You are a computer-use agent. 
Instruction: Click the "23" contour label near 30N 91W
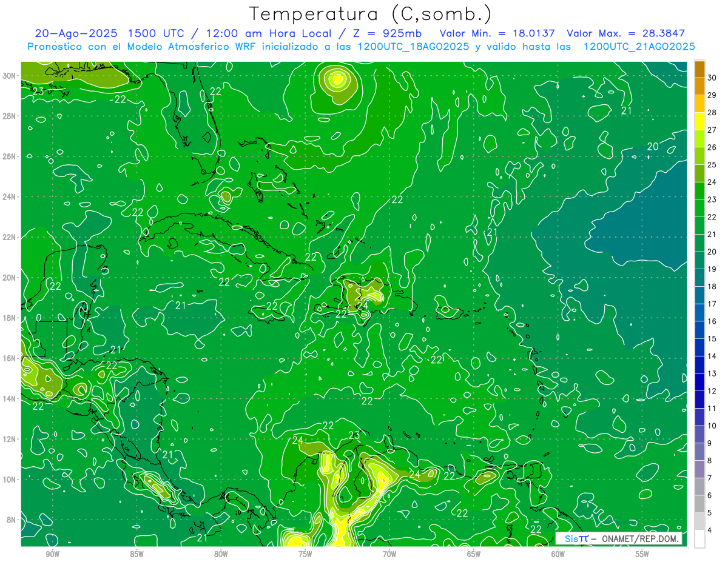(x=38, y=92)
